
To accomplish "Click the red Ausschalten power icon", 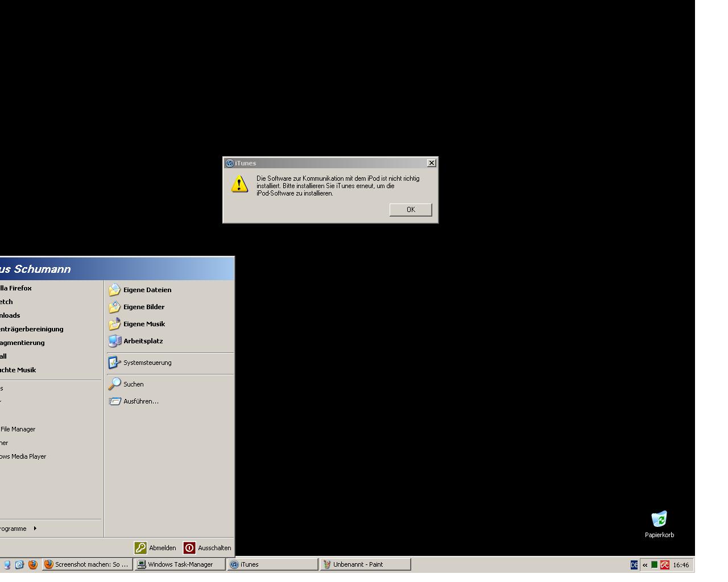I will [189, 548].
